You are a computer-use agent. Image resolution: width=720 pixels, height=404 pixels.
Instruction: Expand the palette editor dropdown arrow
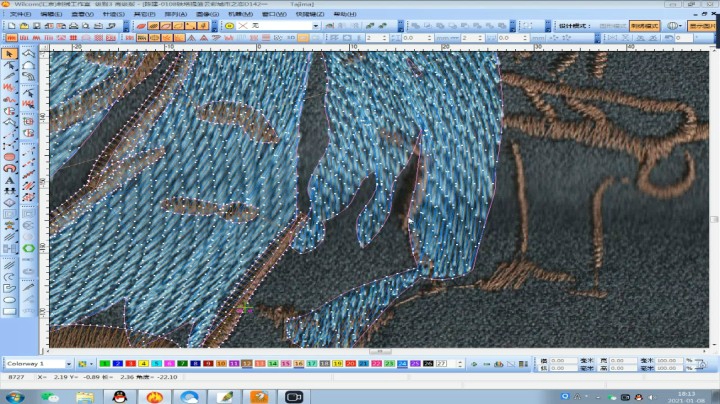[x=91, y=364]
